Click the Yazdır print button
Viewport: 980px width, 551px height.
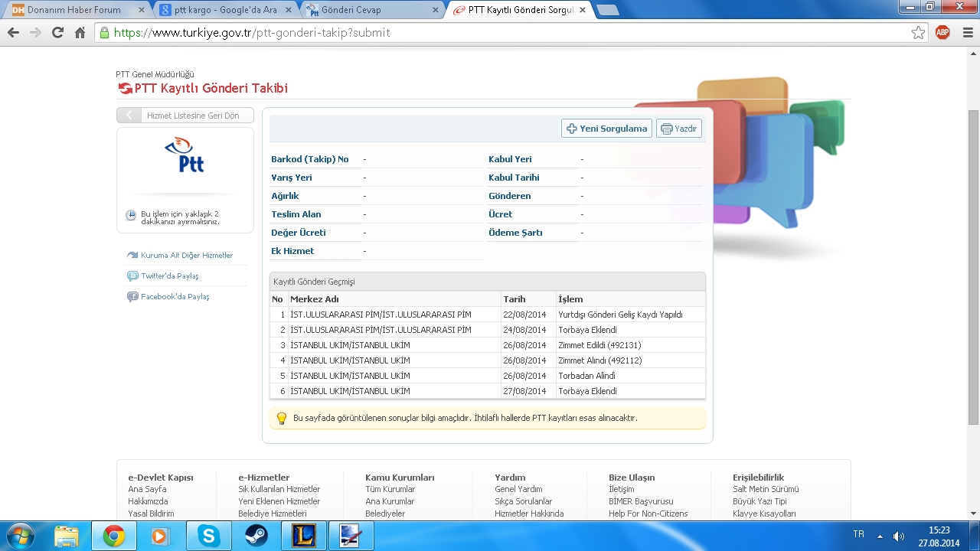click(679, 129)
